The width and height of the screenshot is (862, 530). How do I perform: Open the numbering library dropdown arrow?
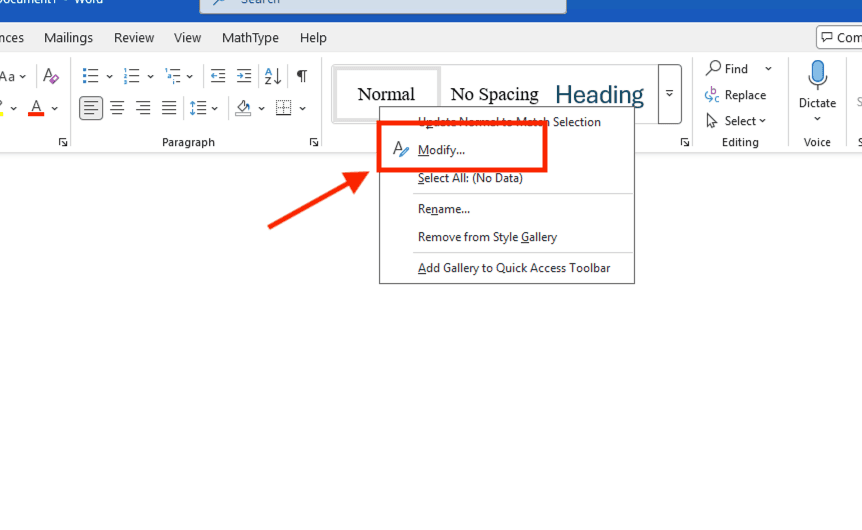coord(150,76)
